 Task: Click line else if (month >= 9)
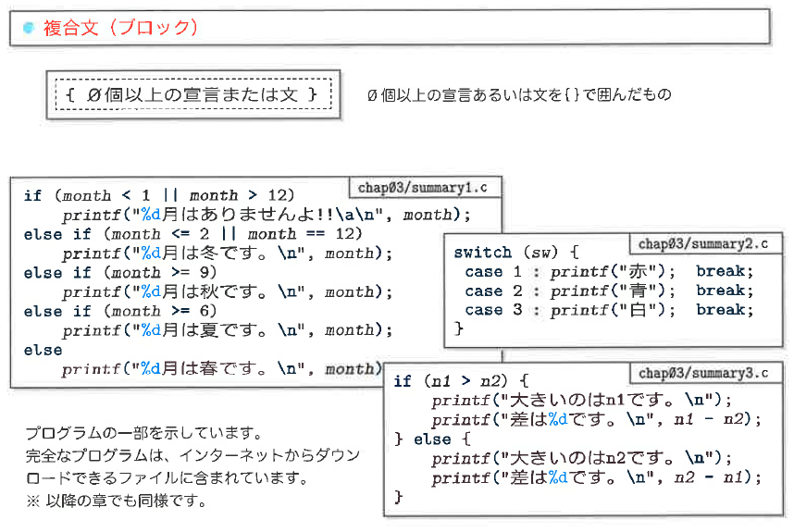(x=120, y=272)
